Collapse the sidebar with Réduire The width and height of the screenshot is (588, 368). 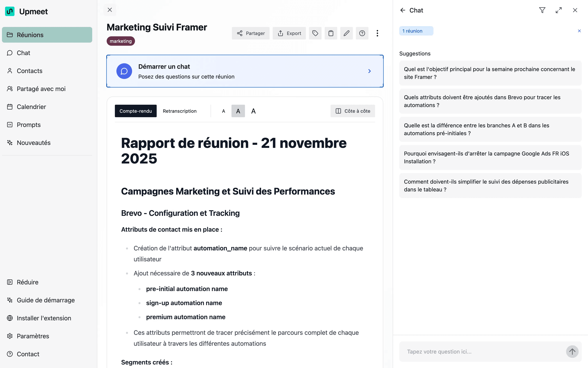[x=27, y=282]
